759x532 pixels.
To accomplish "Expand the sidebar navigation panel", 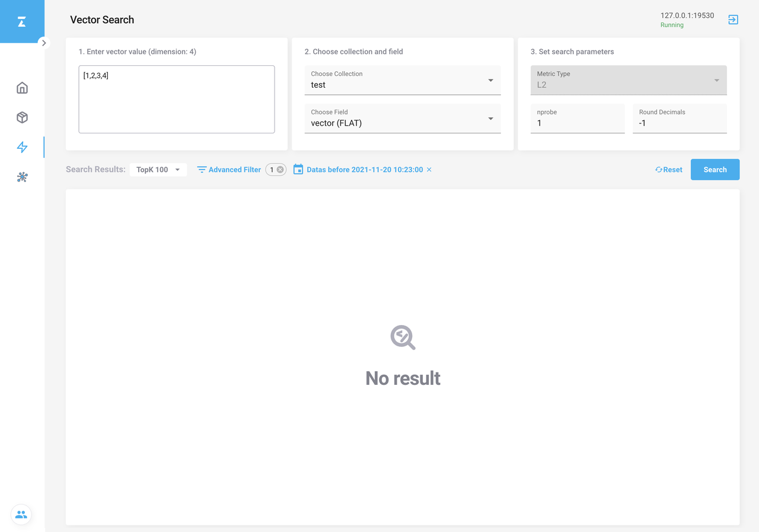I will tap(44, 43).
